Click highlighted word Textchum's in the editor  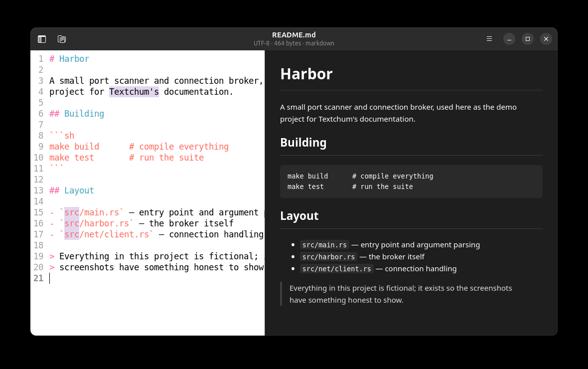[x=134, y=92]
